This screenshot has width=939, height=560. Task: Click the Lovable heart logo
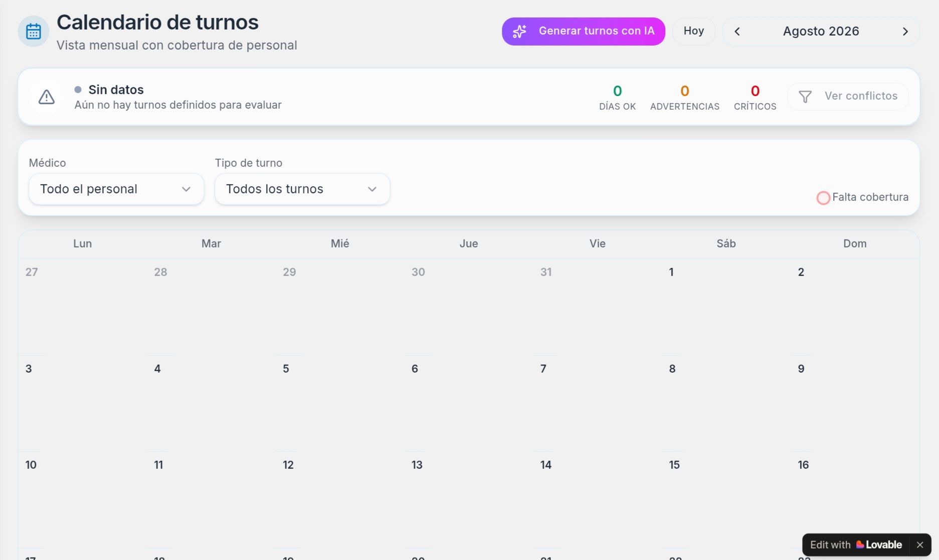(x=860, y=544)
